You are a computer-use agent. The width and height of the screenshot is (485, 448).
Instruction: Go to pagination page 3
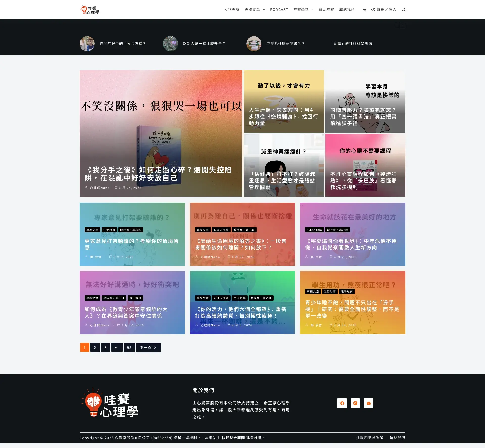[106, 347]
